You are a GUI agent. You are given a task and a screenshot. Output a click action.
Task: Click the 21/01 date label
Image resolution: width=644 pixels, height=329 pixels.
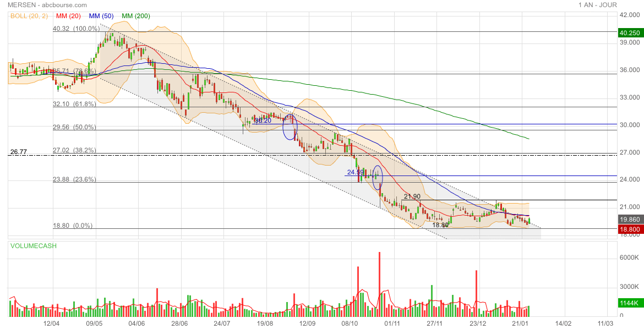(520, 323)
